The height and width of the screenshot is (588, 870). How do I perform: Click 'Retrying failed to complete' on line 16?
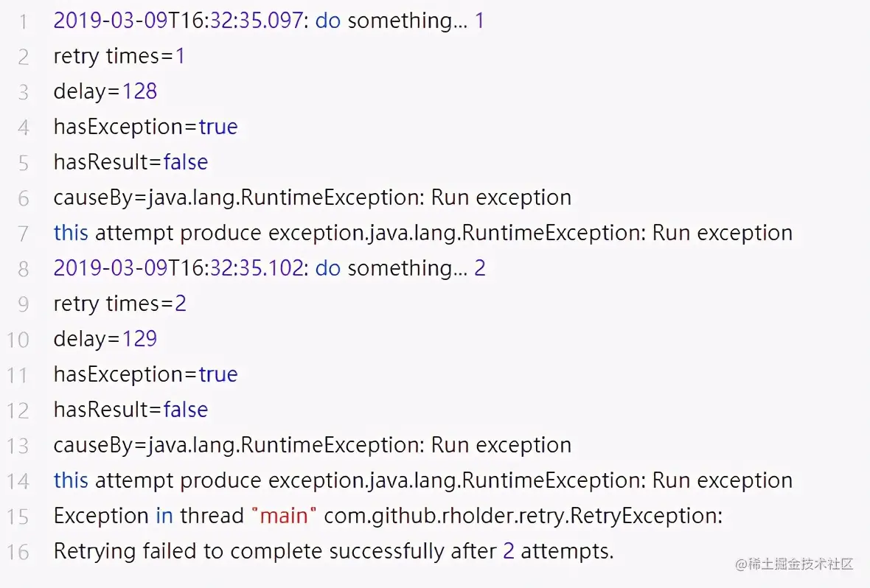[189, 551]
